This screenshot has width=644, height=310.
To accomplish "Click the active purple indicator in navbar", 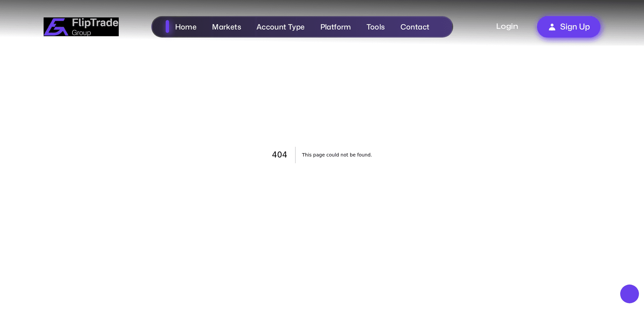I will (167, 27).
